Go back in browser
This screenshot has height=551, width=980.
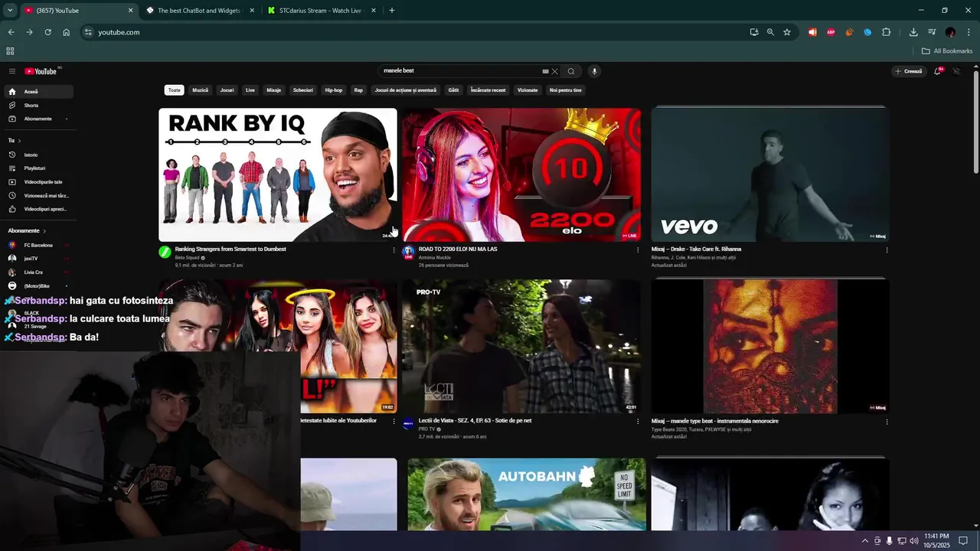click(11, 32)
